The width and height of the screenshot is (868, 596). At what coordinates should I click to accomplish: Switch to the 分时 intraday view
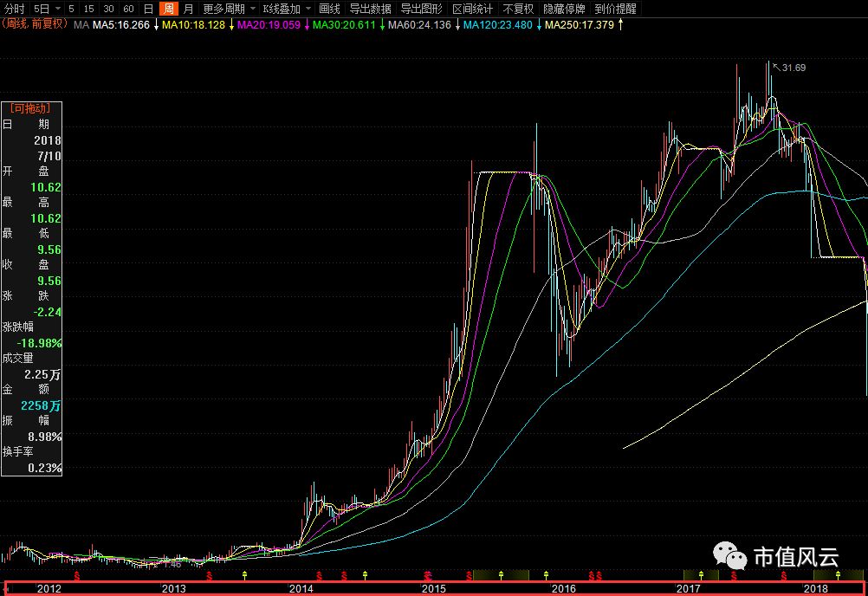tap(15, 9)
